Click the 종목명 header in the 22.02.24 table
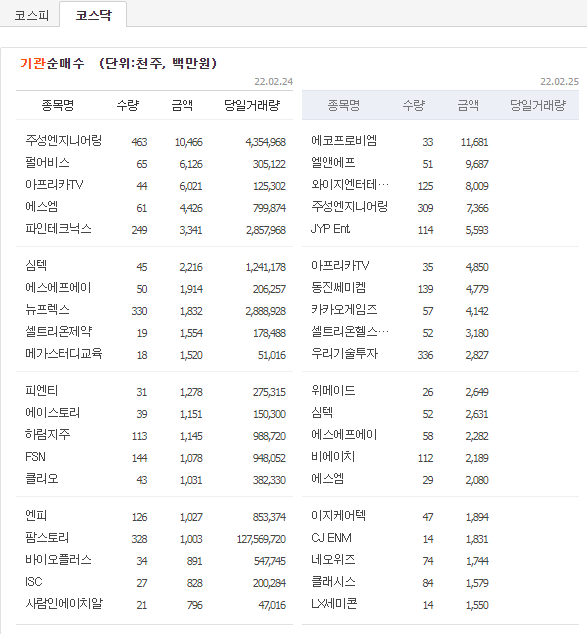Viewport: 587px width, 634px height. point(58,105)
